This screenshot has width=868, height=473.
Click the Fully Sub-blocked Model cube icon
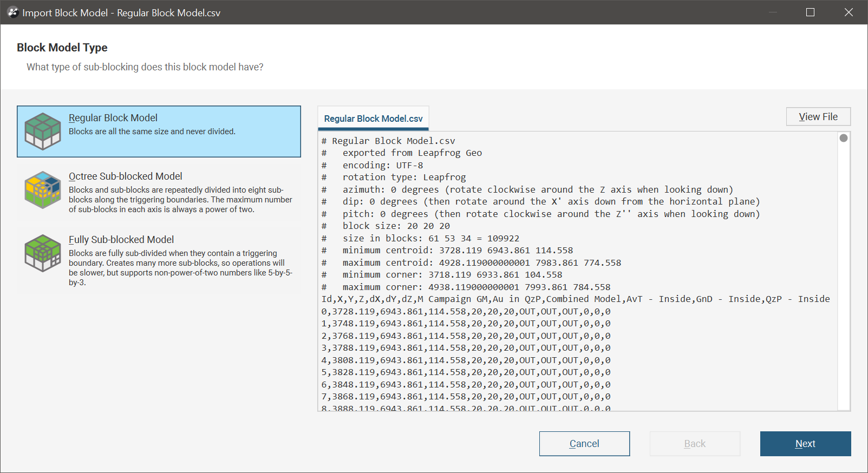(x=43, y=253)
